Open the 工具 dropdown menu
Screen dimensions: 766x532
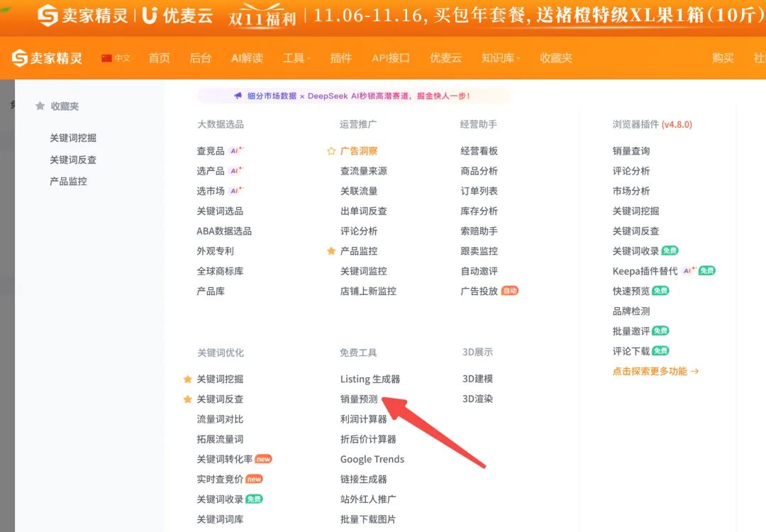pos(296,58)
